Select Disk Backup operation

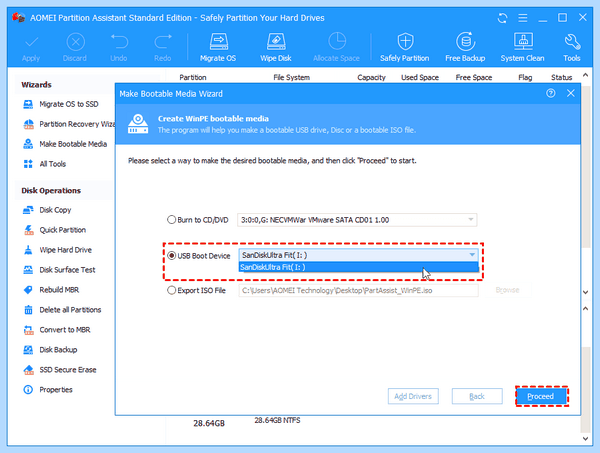tap(50, 350)
